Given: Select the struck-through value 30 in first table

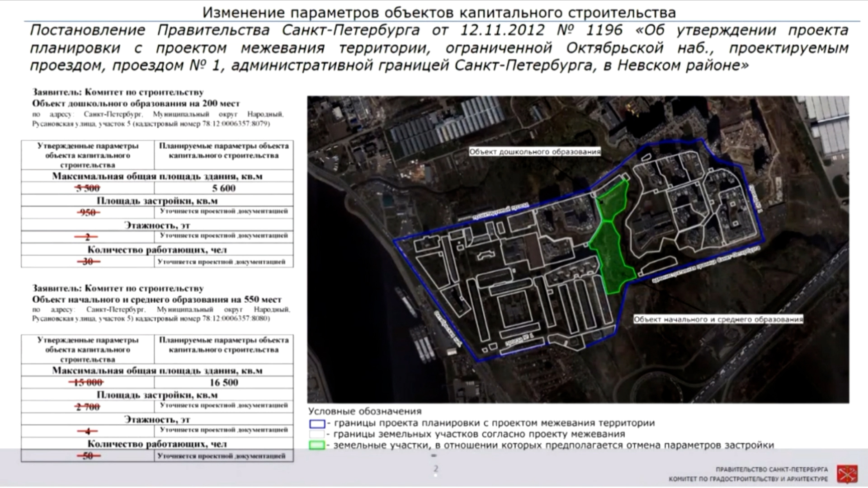Looking at the screenshot, I should [88, 262].
